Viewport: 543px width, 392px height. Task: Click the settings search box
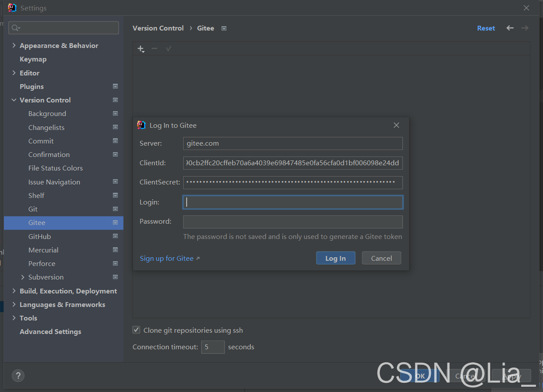coord(64,28)
